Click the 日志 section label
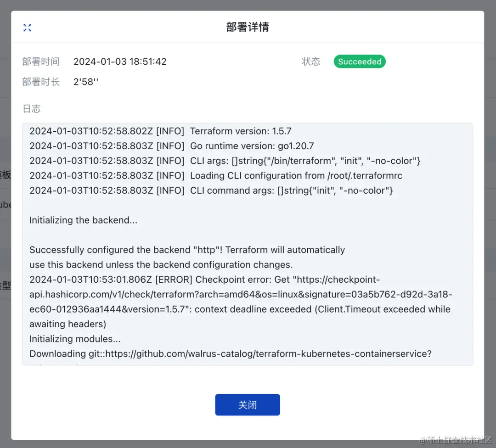 (32, 109)
